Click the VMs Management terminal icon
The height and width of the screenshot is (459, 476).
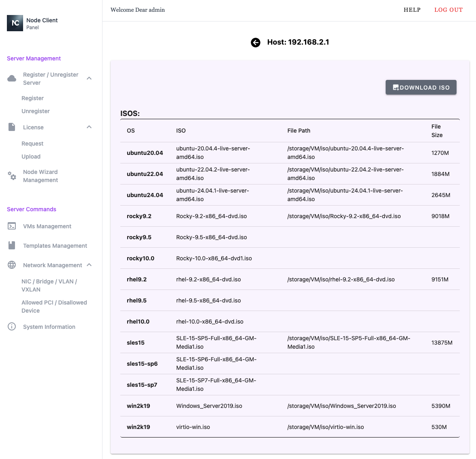pos(12,226)
